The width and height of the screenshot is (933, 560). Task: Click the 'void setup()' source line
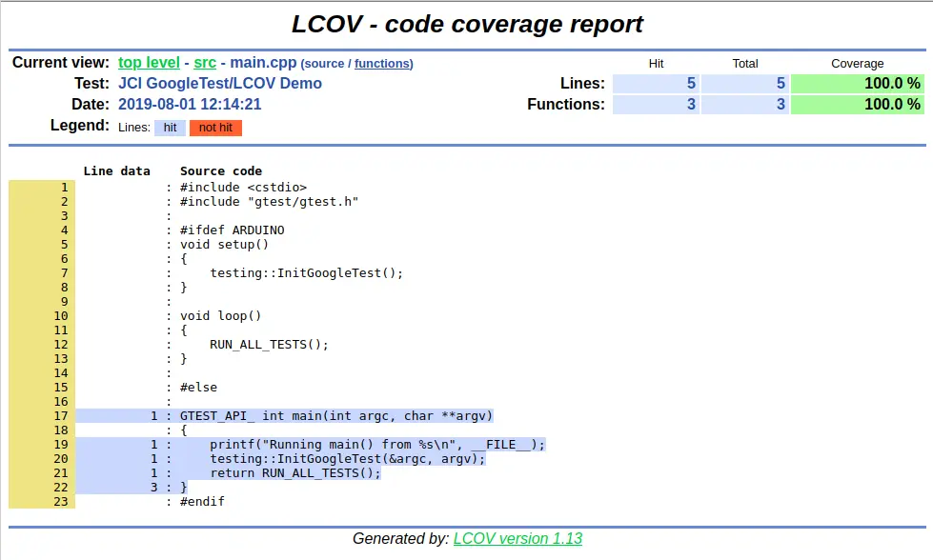click(224, 245)
